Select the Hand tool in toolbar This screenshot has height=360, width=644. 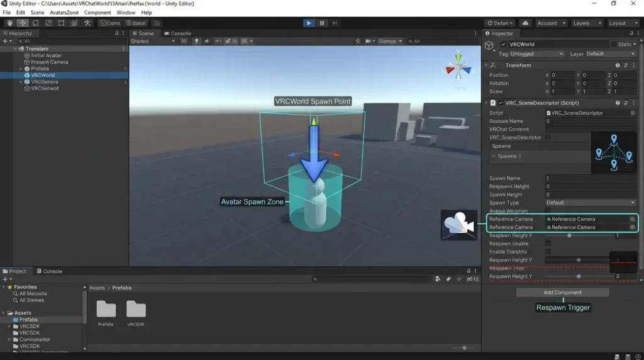coord(9,23)
